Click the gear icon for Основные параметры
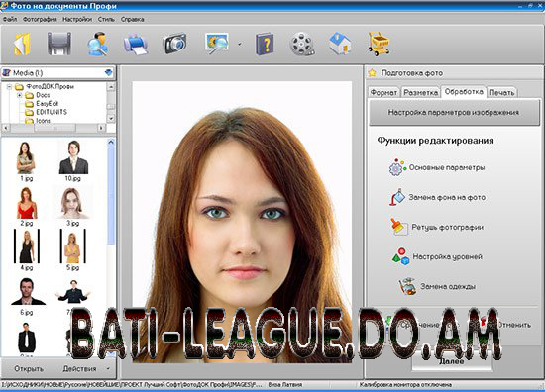Image resolution: width=545 pixels, height=392 pixels. (x=397, y=167)
